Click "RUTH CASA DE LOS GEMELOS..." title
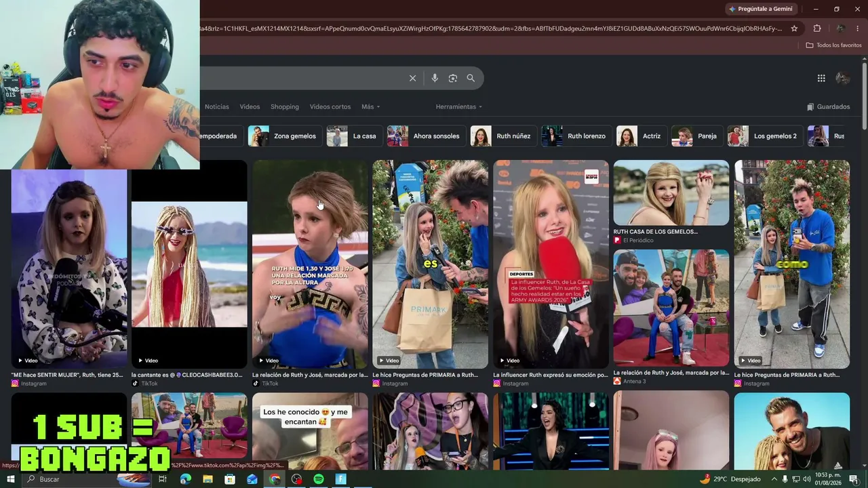Image resolution: width=868 pixels, height=488 pixels. pyautogui.click(x=655, y=232)
